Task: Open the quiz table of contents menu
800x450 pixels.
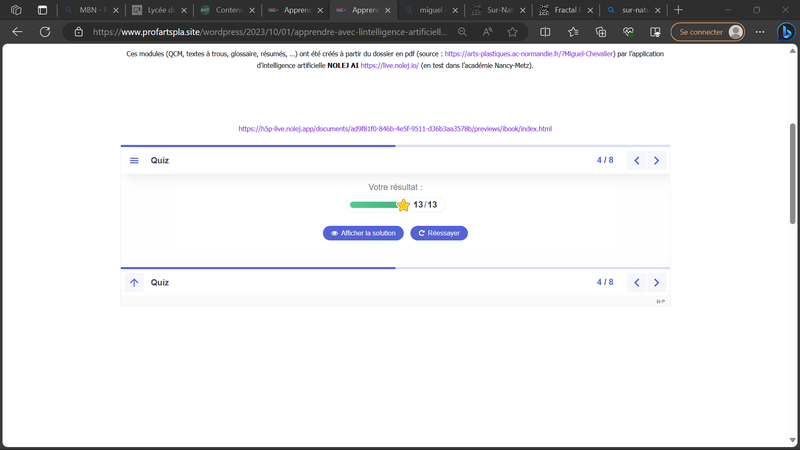Action: coord(134,160)
